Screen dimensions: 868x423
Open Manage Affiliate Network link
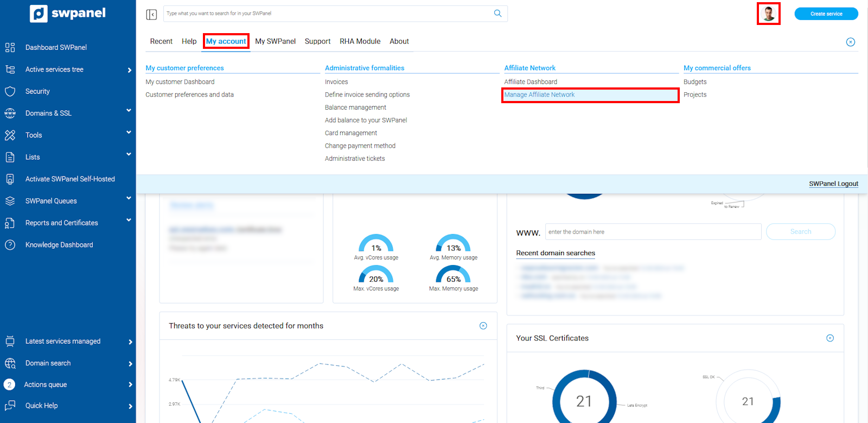(x=539, y=95)
